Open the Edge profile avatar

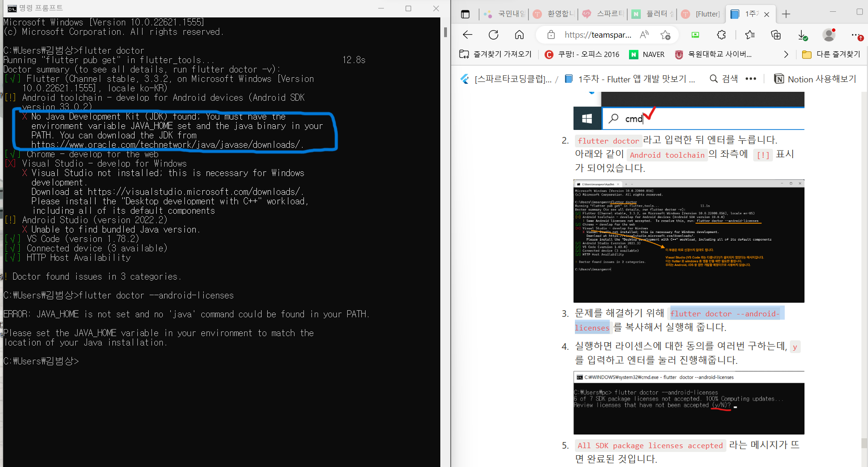tap(829, 35)
